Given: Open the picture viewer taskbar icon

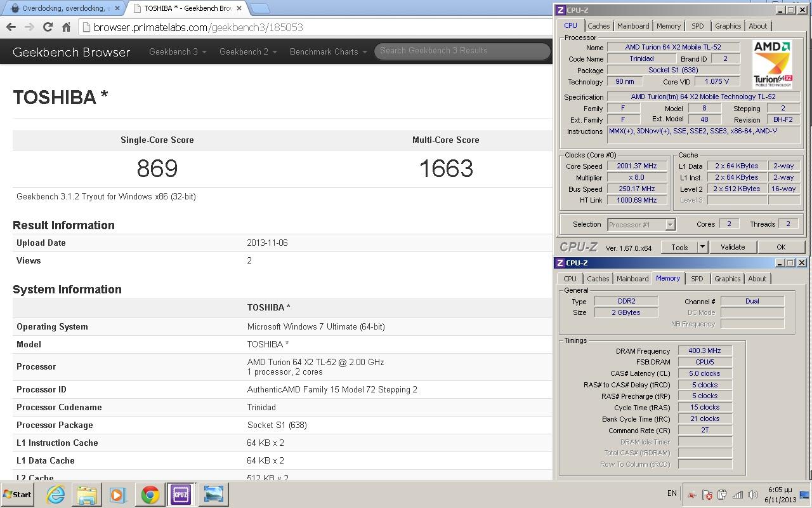Looking at the screenshot, I should (214, 494).
